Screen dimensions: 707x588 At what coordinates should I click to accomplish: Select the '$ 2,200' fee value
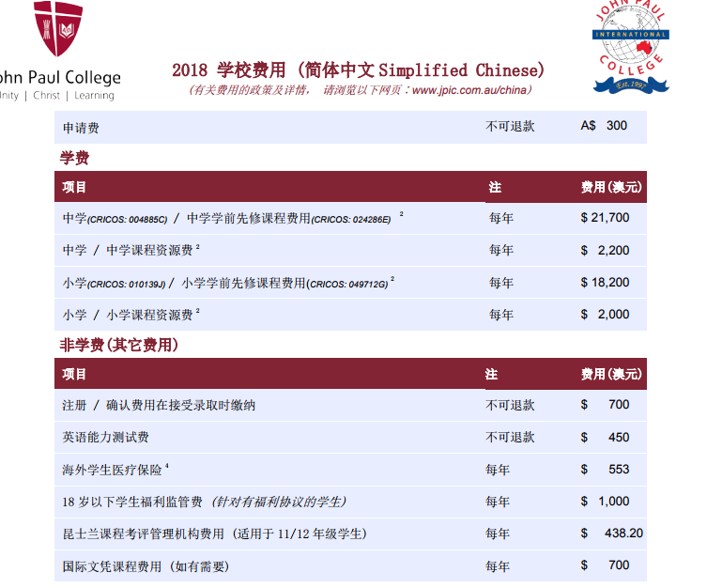605,250
